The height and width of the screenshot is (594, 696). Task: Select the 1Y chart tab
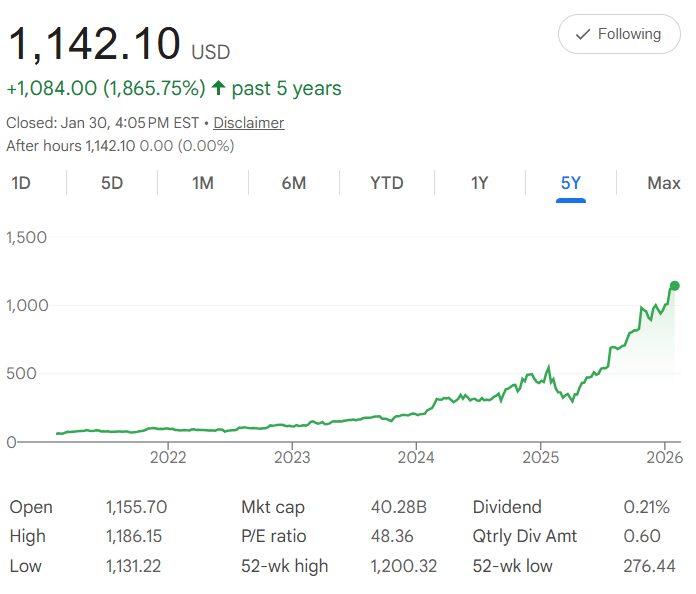480,183
